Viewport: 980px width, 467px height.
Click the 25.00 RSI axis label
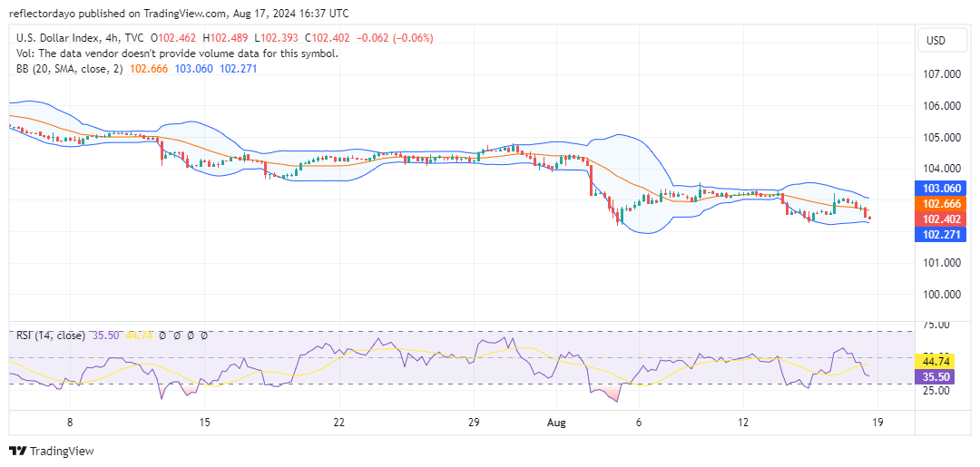coord(936,390)
